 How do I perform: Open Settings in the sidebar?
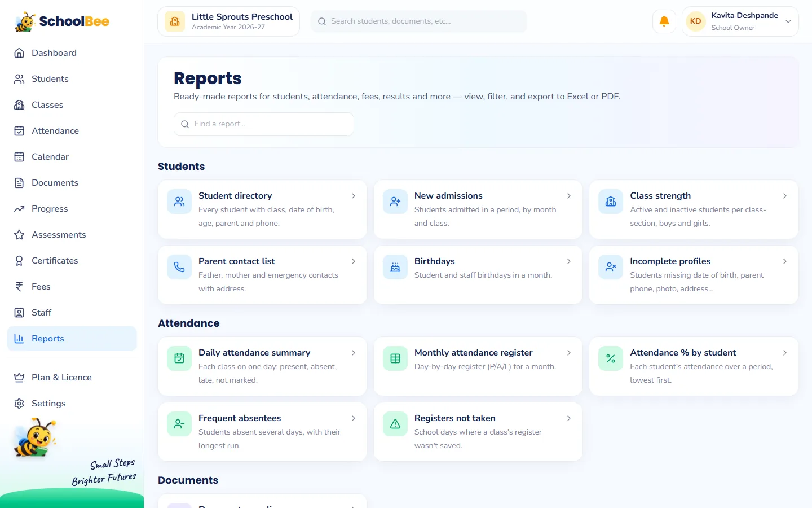click(72, 404)
